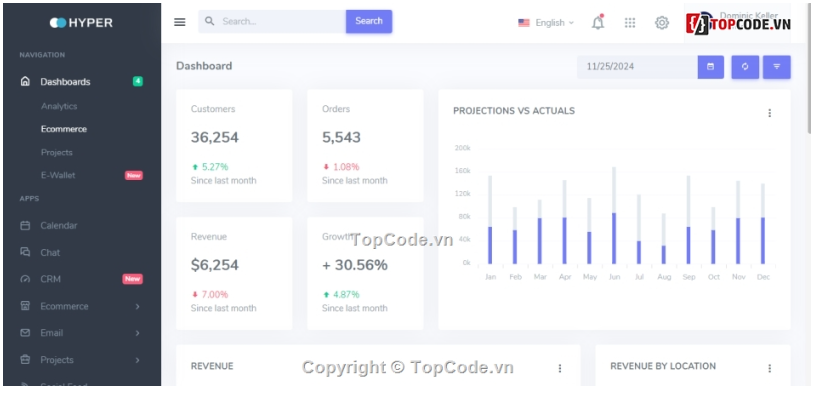Expand the Projects apps submenu
The height and width of the screenshot is (410, 817).
[x=80, y=360]
